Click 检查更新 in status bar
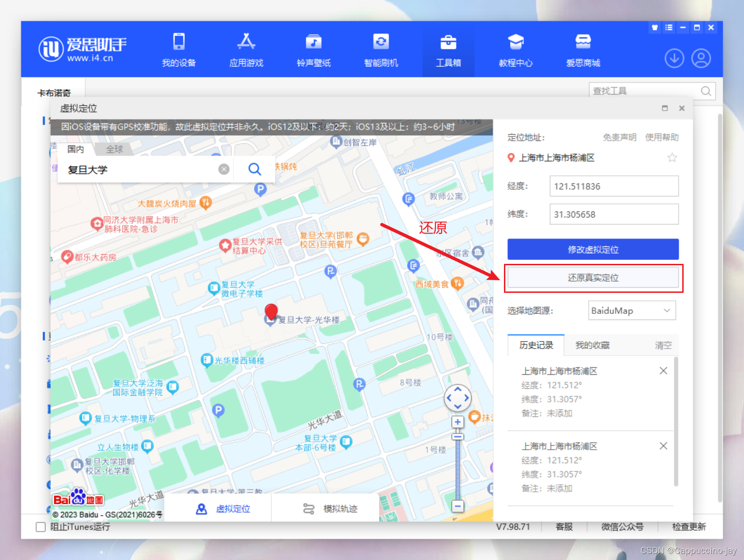744x560 pixels. 689,527
